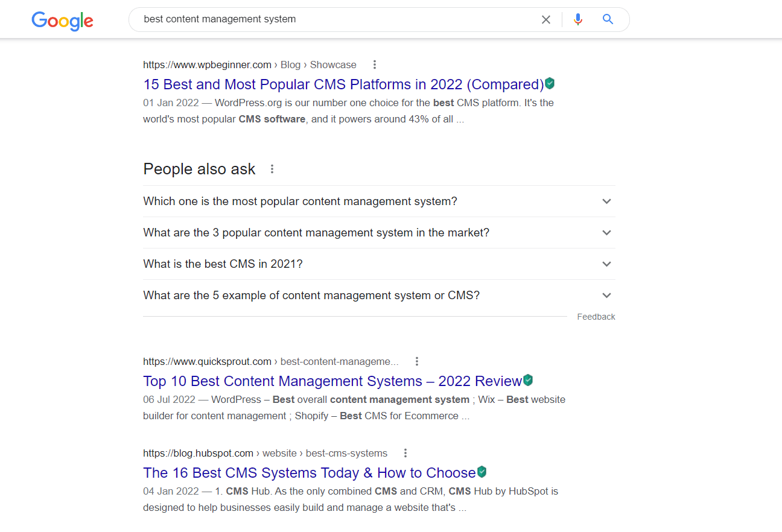This screenshot has height=532, width=782.
Task: Clear the search box with the X icon
Action: [546, 19]
